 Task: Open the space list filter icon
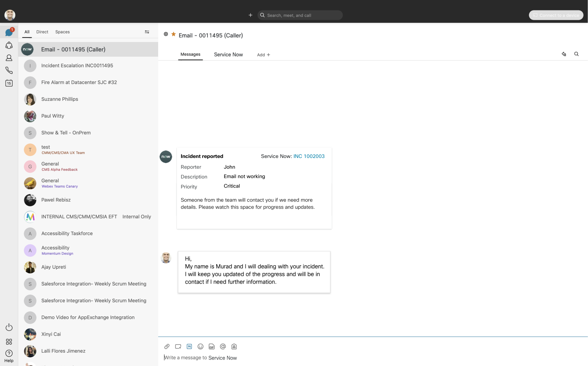(x=147, y=32)
